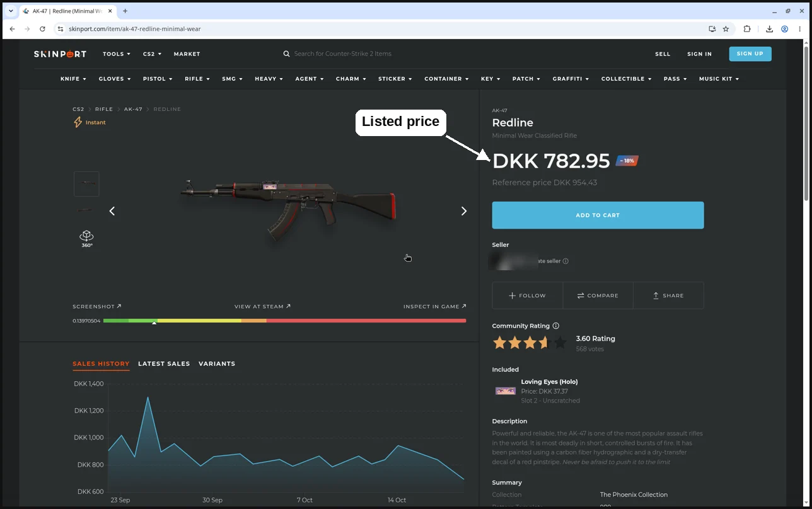Open the SCREENSHOT link
The width and height of the screenshot is (812, 509).
pos(97,307)
